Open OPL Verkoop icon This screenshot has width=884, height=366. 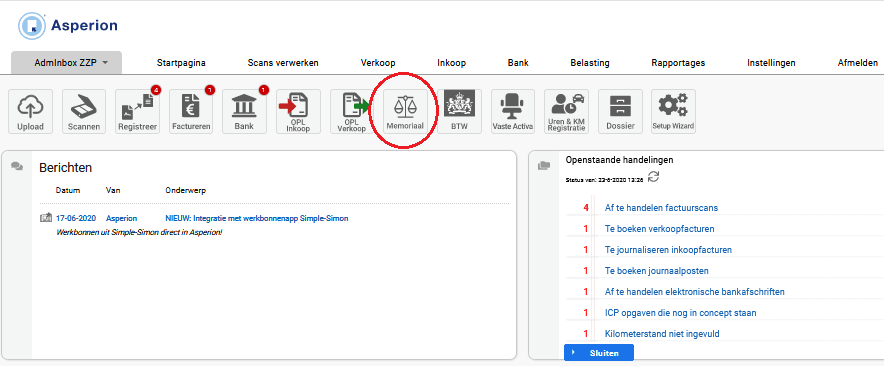coord(352,112)
